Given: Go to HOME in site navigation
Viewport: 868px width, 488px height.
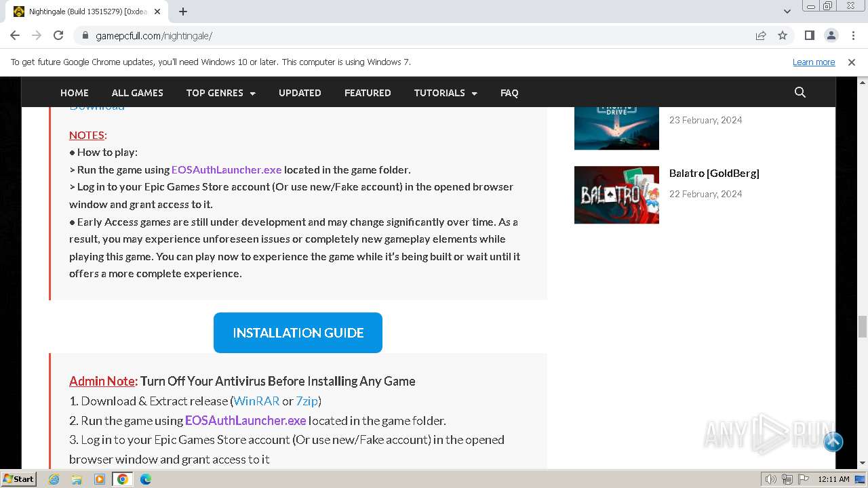Looking at the screenshot, I should 75,93.
